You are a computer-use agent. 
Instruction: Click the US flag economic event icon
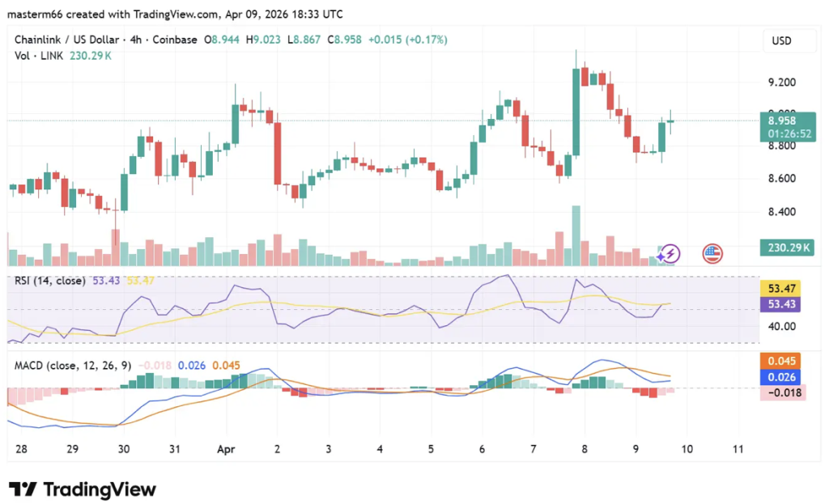click(712, 254)
